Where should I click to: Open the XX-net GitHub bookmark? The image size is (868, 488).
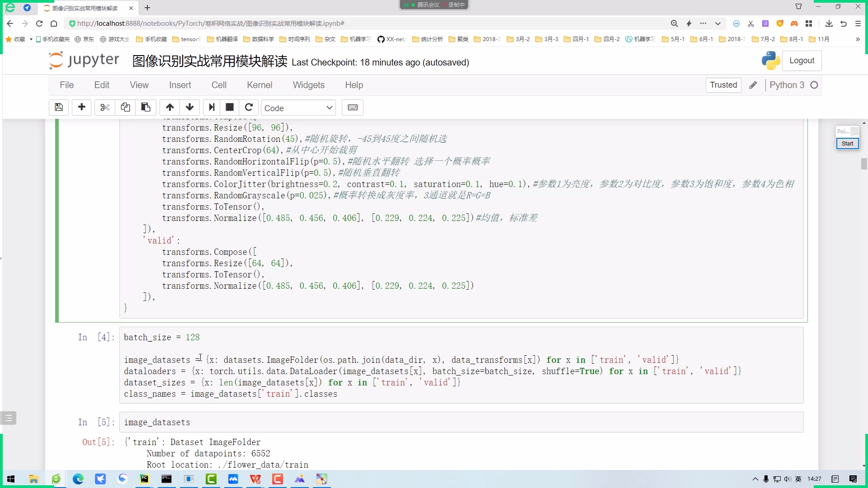(x=392, y=39)
